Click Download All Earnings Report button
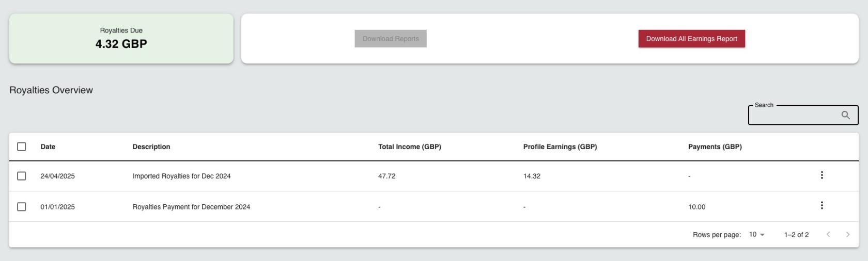 tap(691, 39)
